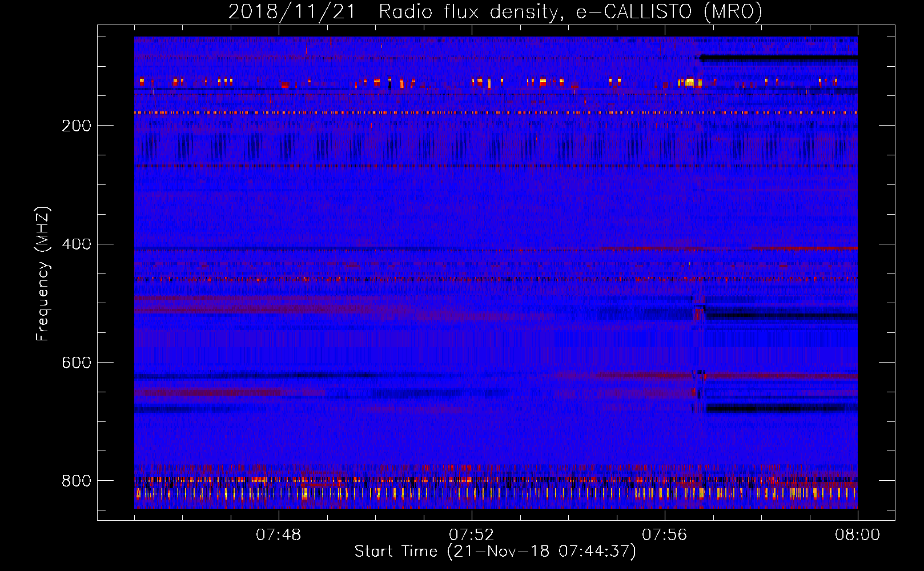Click the 07:48 time tick label
The image size is (924, 571).
279,535
